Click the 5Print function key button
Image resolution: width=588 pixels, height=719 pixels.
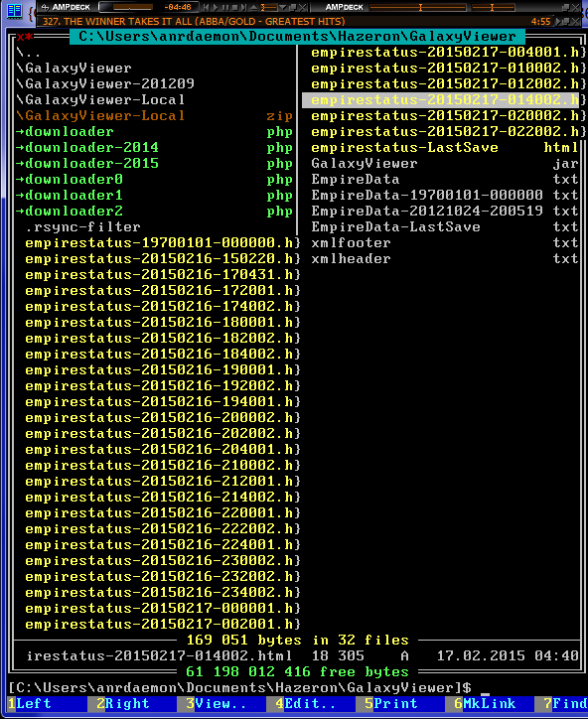coord(405,704)
